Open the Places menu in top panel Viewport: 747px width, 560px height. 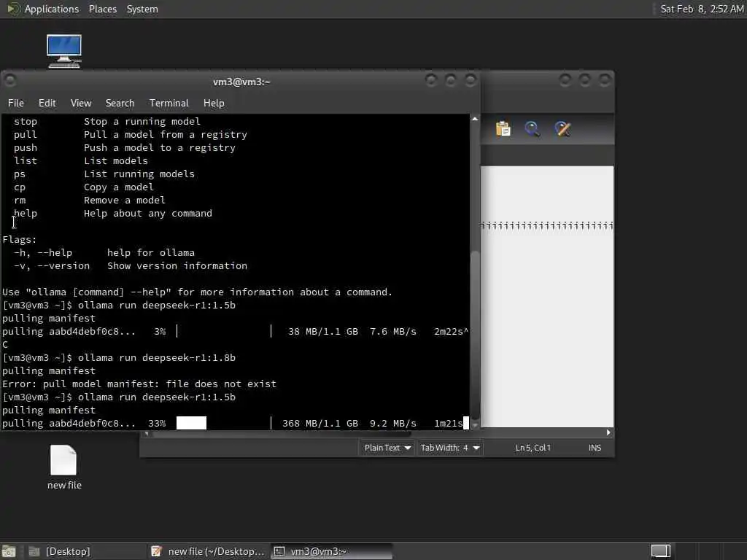(103, 9)
